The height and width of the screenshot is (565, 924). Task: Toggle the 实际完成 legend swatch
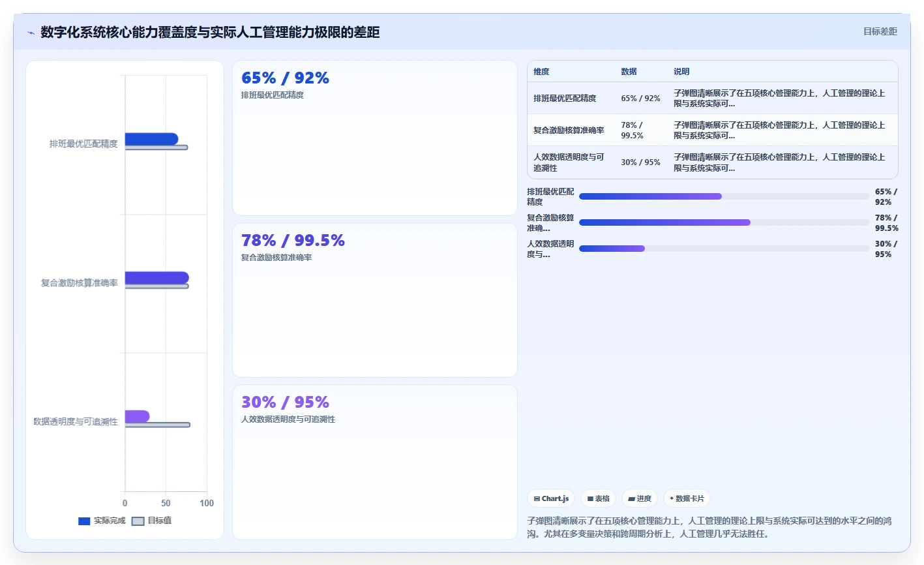[x=84, y=521]
